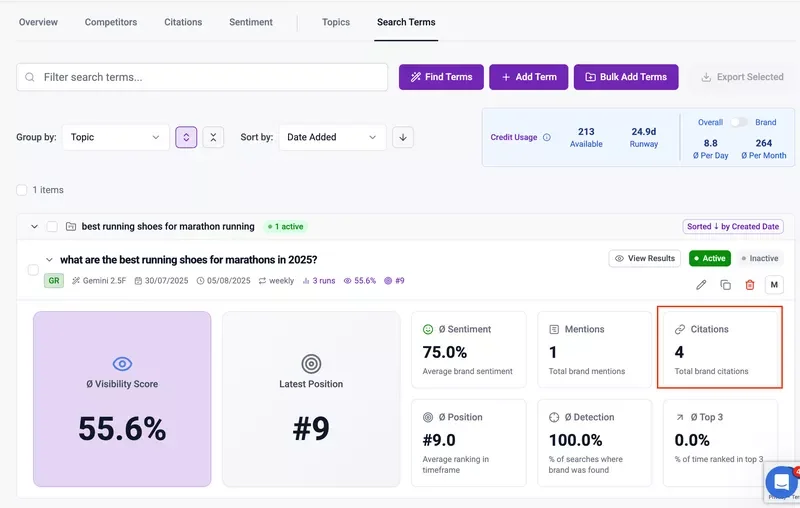Click the View Results button
This screenshot has width=800, height=508.
point(644,258)
